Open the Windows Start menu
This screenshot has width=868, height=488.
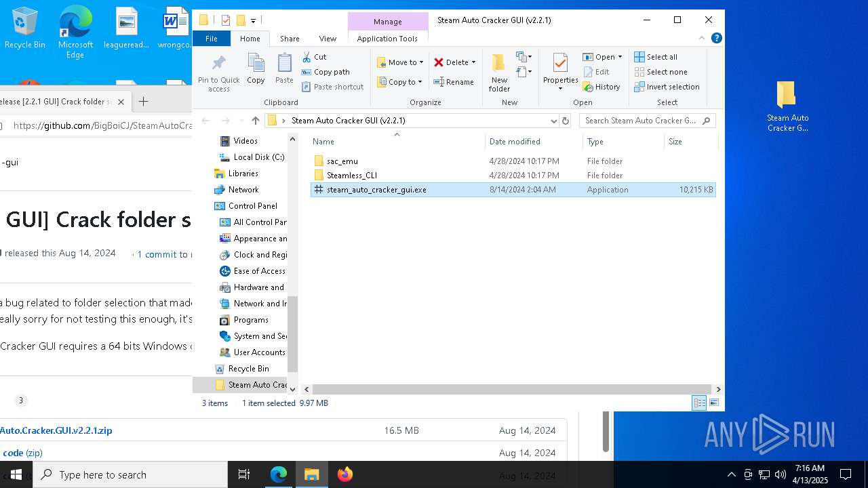pos(16,474)
